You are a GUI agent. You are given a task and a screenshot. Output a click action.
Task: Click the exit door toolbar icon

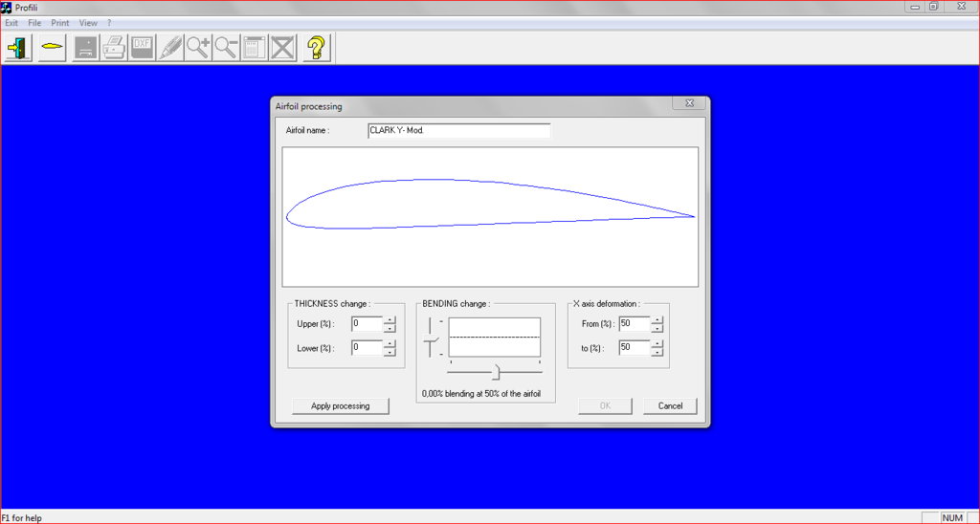coord(18,47)
